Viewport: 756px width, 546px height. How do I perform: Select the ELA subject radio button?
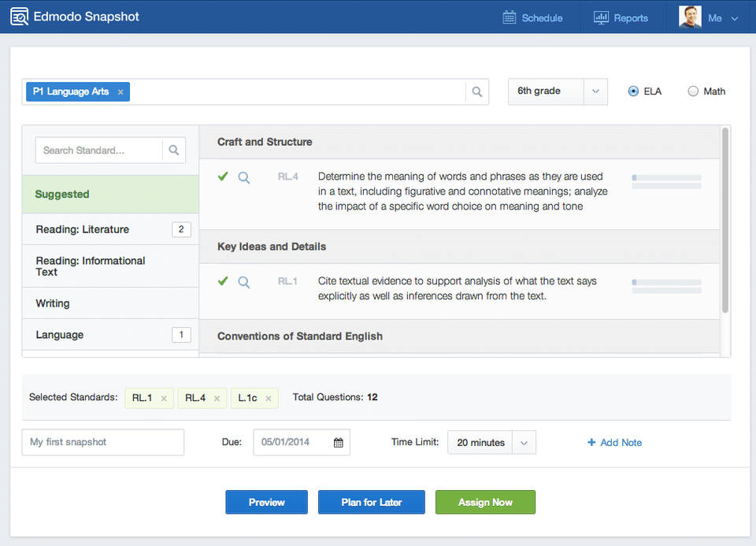(x=633, y=91)
